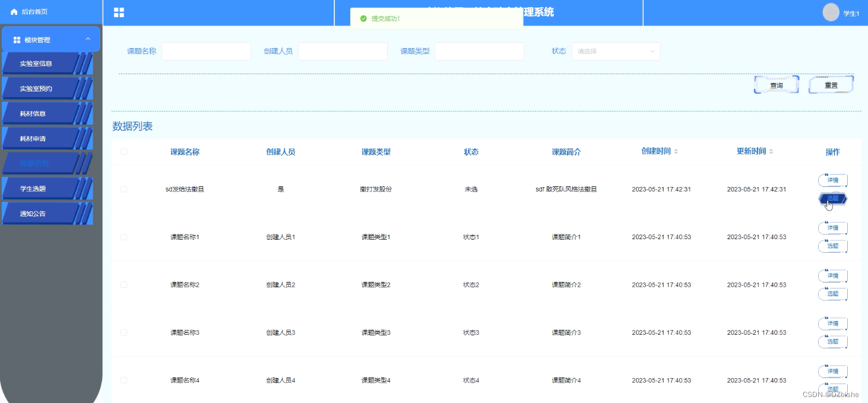The width and height of the screenshot is (868, 403).
Task: Toggle the select-all checkbox in table header
Action: click(x=123, y=152)
